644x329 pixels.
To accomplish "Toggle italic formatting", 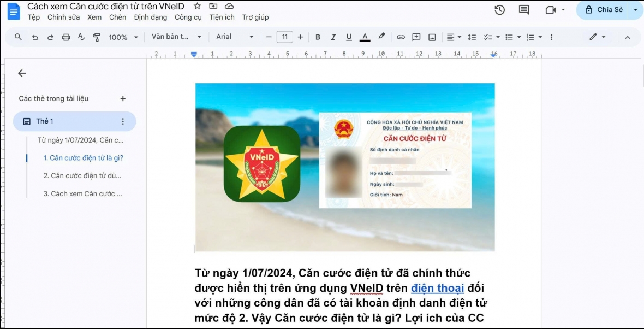I will pos(333,37).
